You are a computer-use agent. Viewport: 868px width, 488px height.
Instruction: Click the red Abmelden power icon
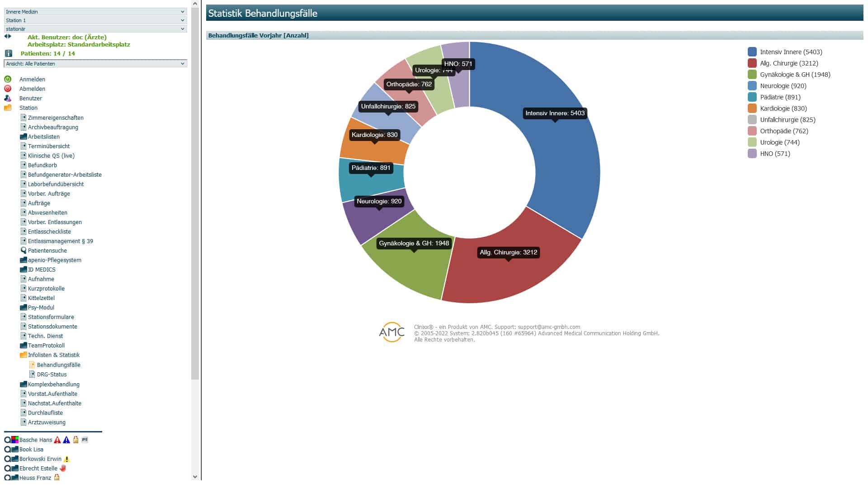pos(8,89)
